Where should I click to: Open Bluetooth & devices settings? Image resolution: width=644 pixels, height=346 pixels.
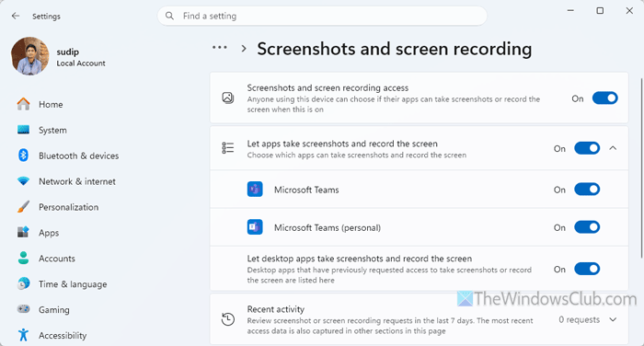pyautogui.click(x=79, y=156)
